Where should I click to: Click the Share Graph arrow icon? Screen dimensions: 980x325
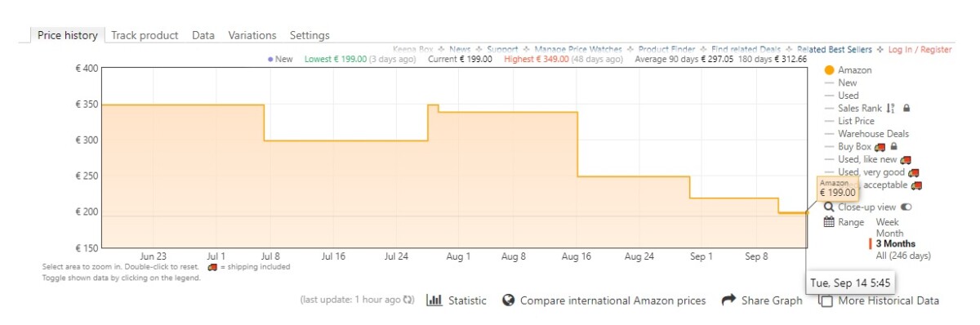click(728, 301)
